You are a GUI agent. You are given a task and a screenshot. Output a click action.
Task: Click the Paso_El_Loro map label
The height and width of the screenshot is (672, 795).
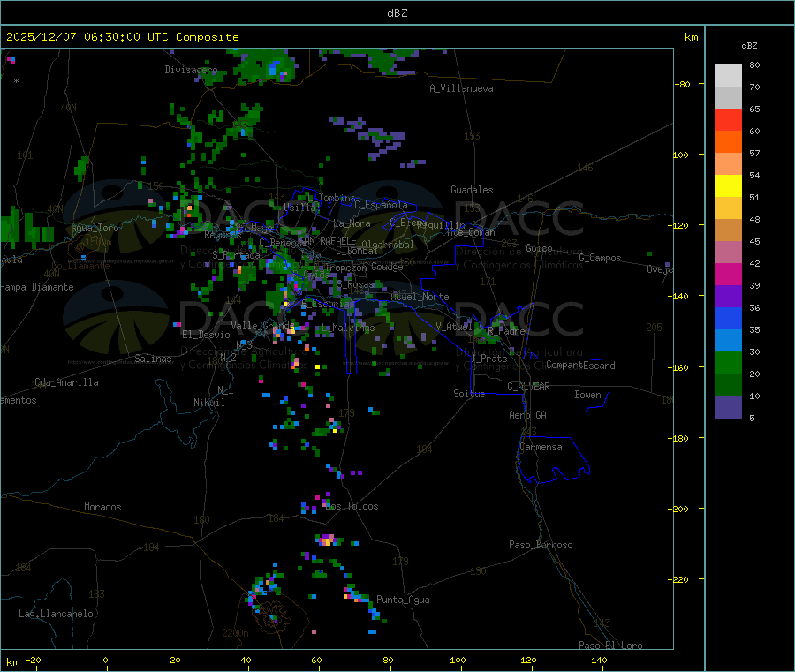pyautogui.click(x=610, y=646)
